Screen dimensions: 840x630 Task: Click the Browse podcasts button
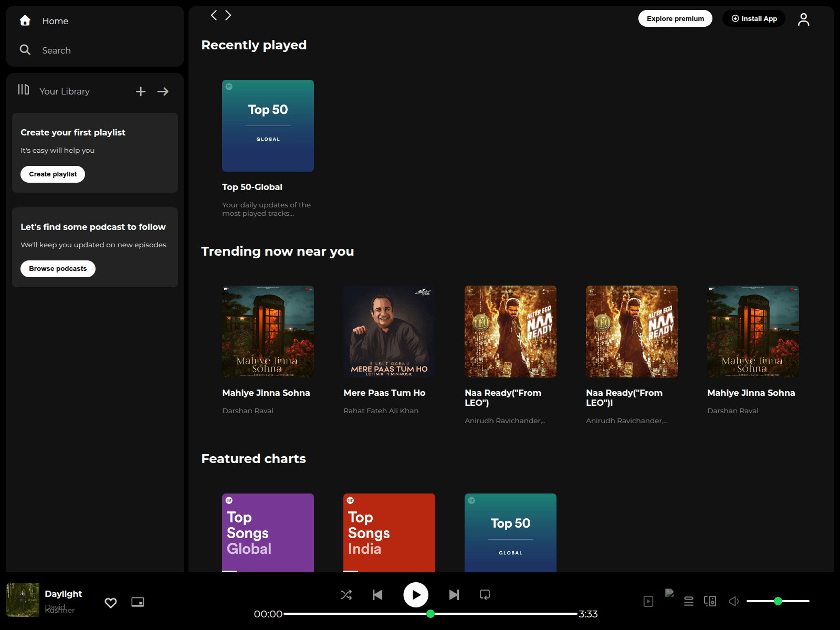point(58,269)
